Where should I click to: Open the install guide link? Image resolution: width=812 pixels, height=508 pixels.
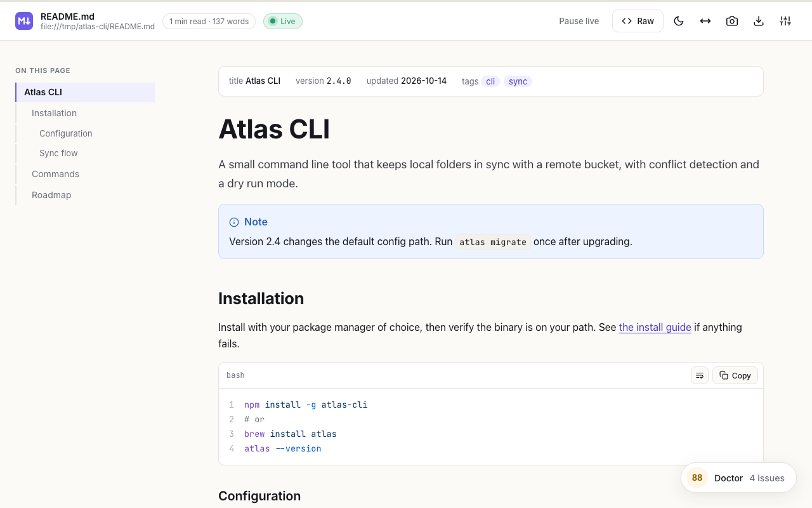(x=655, y=327)
